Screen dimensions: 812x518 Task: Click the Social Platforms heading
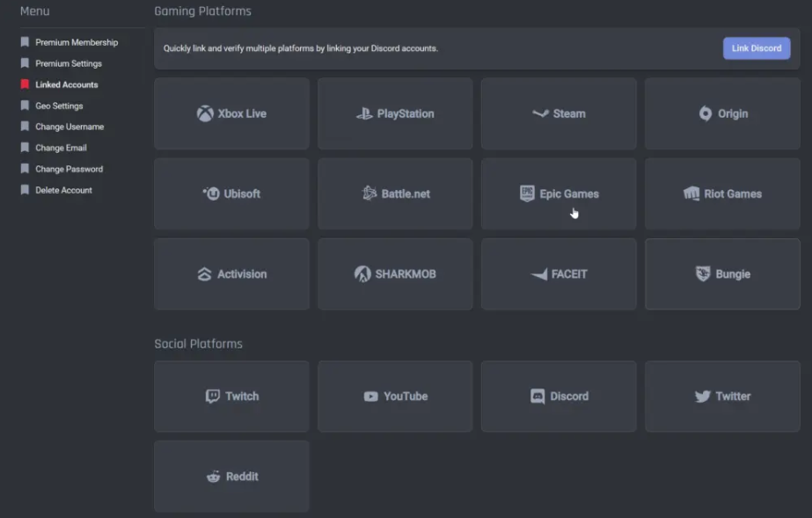coord(198,344)
